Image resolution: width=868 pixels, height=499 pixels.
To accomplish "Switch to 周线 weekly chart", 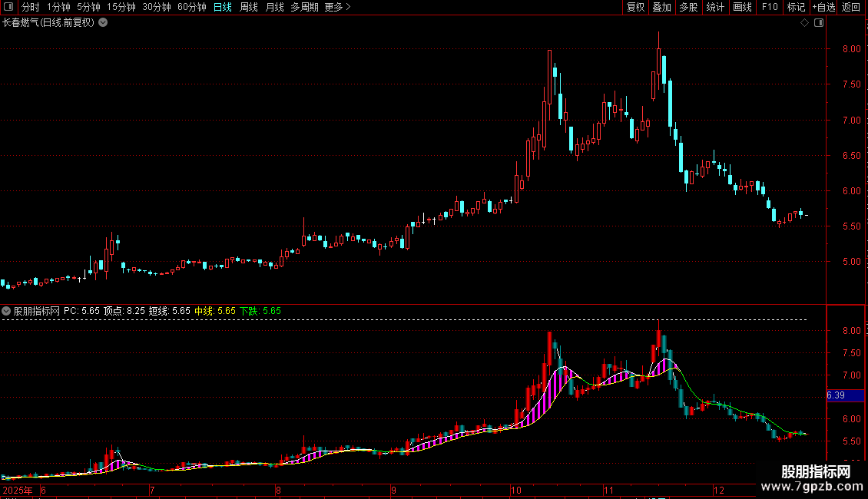I will tap(249, 7).
